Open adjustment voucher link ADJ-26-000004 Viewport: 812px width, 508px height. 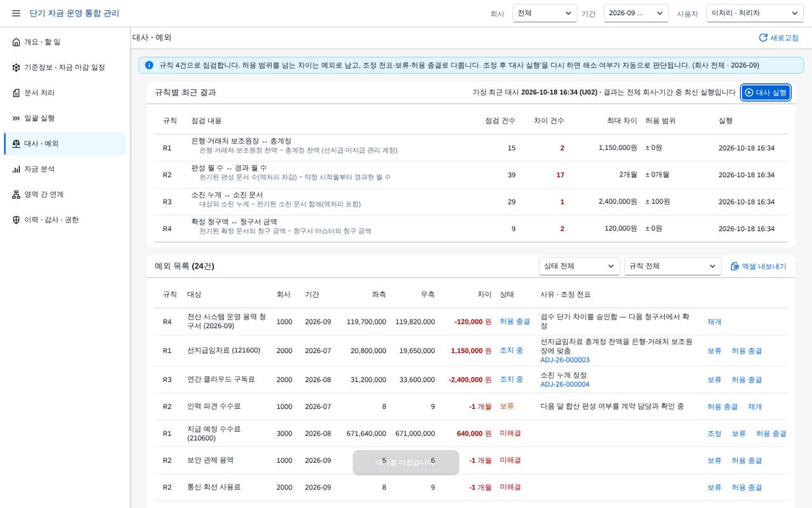click(565, 384)
